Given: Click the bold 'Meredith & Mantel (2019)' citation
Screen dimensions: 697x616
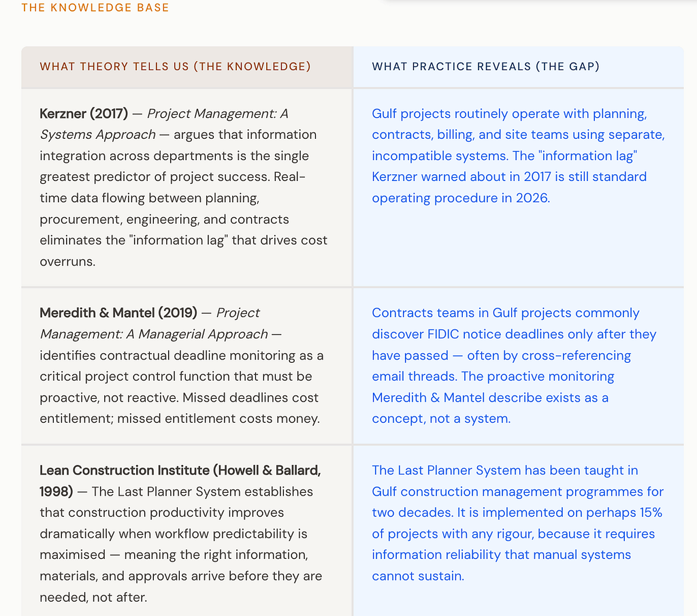Looking at the screenshot, I should coord(118,313).
